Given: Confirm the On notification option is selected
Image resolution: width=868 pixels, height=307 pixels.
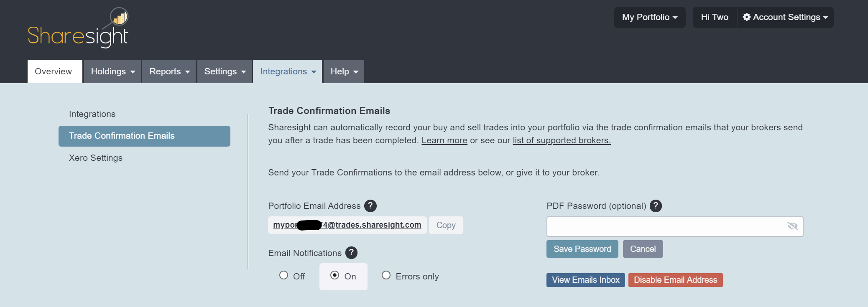Looking at the screenshot, I should (334, 275).
